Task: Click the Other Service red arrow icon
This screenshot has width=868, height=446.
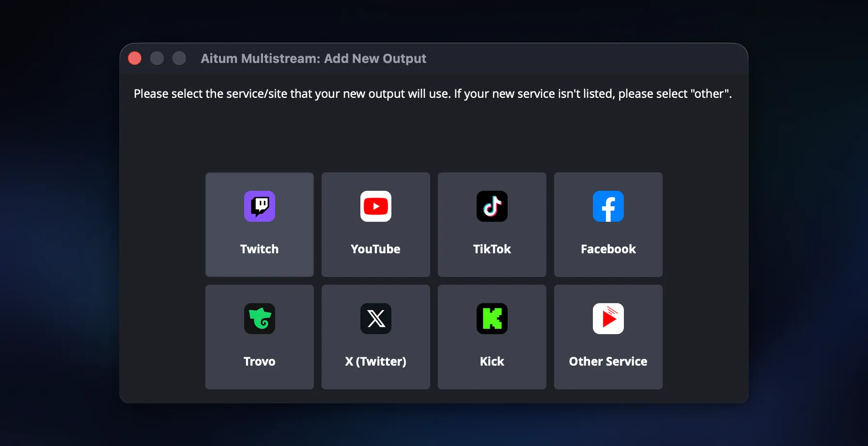Action: click(608, 319)
